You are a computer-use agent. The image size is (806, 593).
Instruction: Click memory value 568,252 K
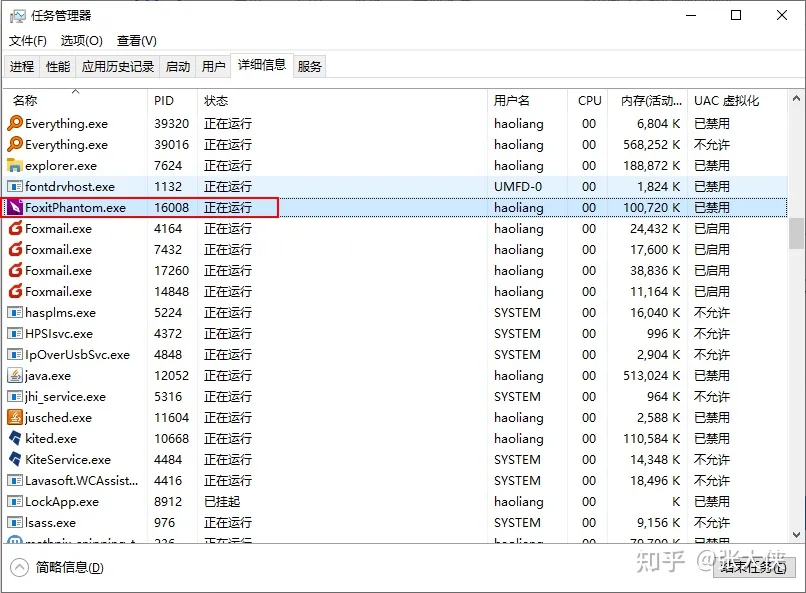pos(652,144)
